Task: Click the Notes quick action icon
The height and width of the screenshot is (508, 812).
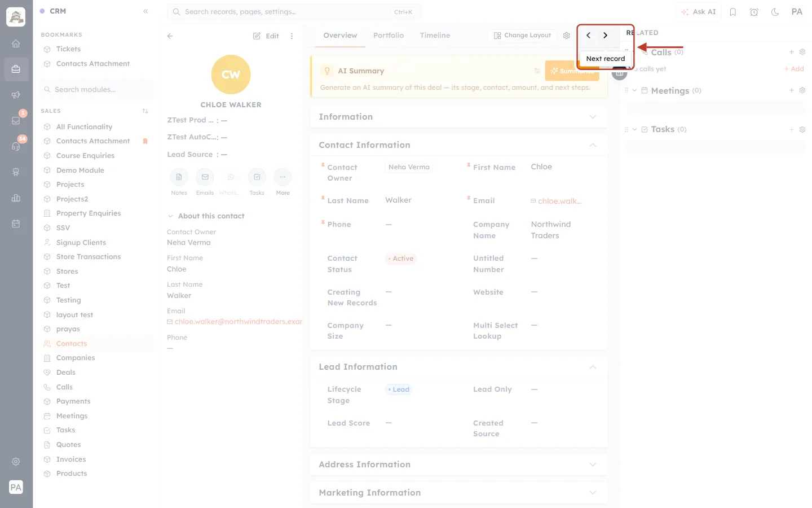Action: [x=179, y=177]
